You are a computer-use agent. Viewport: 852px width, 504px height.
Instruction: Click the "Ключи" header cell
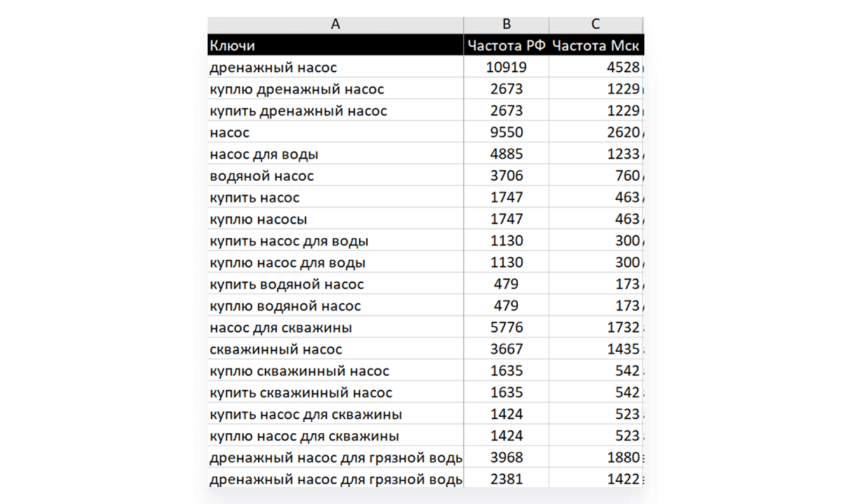tap(336, 46)
